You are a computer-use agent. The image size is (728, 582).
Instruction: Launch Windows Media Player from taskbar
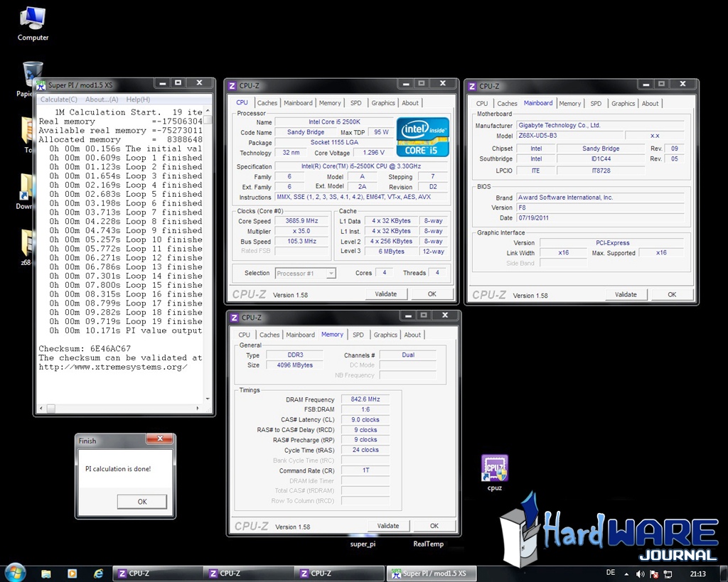pos(72,573)
